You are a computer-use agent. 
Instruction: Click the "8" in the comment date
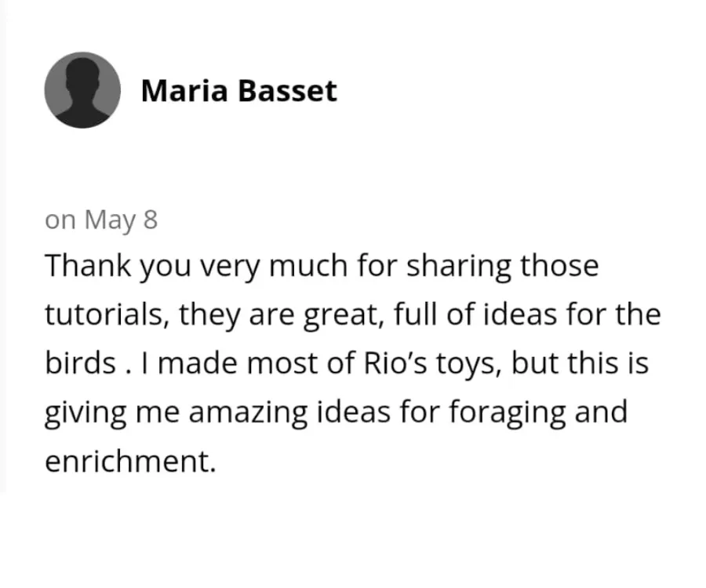pos(150,220)
